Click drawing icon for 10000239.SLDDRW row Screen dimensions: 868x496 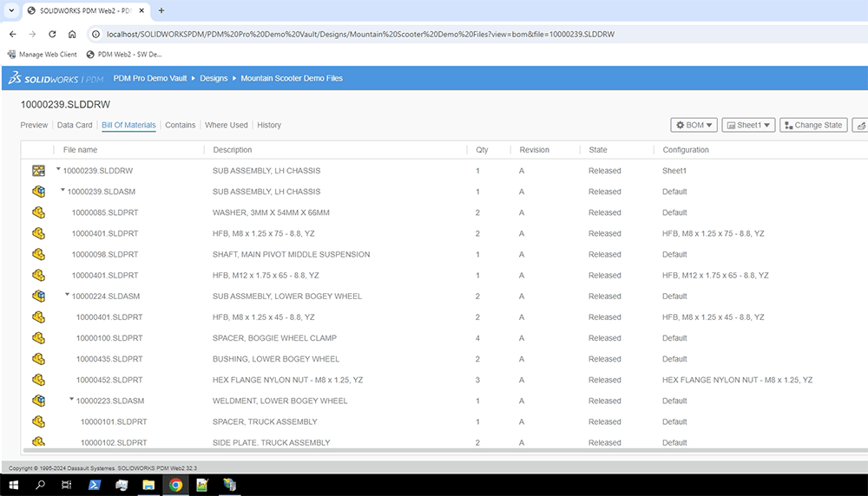tap(38, 171)
